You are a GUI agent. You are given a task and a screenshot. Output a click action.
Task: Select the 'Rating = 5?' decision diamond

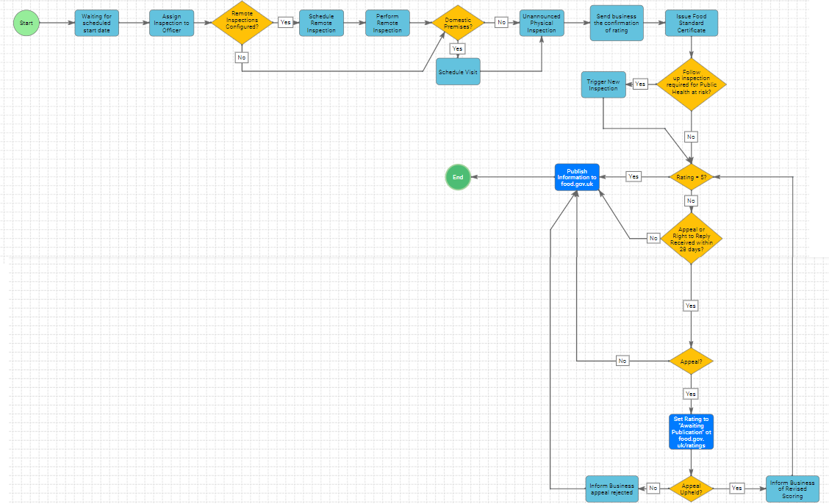tap(691, 177)
